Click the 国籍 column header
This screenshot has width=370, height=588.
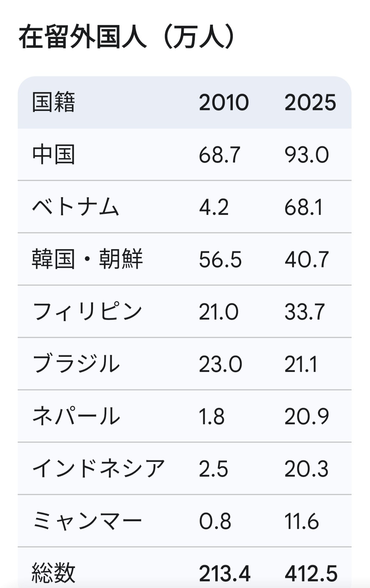(53, 102)
